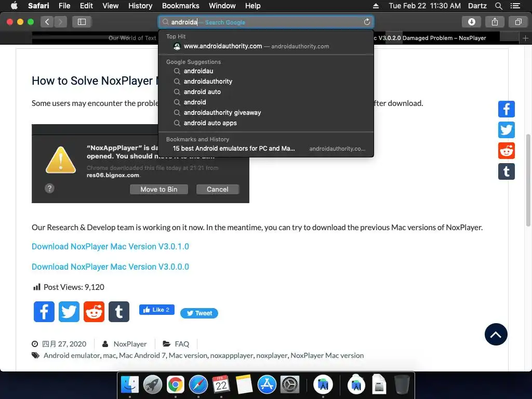
Task: Open the FAQ category link
Action: pyautogui.click(x=182, y=344)
